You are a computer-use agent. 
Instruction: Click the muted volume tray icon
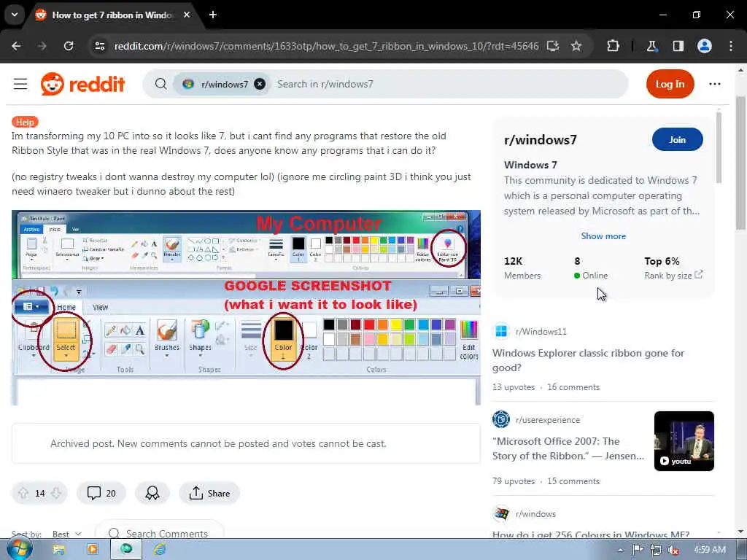[673, 550]
